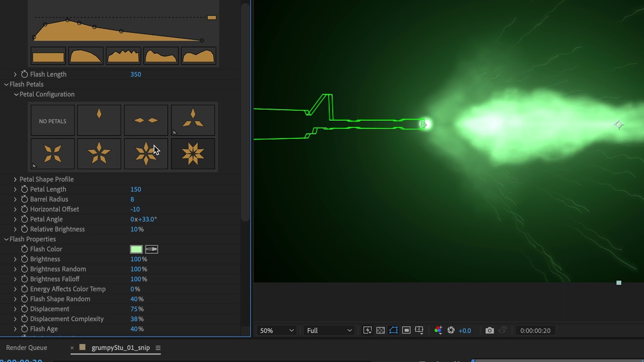Select the four-petal configuration
Screen dimensions: 644x362
53,154
